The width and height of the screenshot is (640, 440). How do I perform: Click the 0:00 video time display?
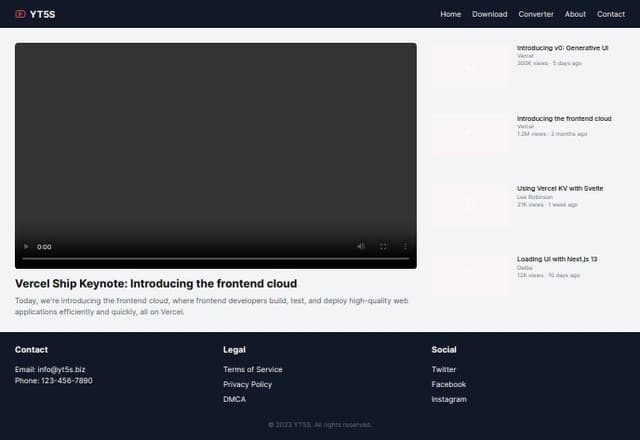pyautogui.click(x=44, y=247)
